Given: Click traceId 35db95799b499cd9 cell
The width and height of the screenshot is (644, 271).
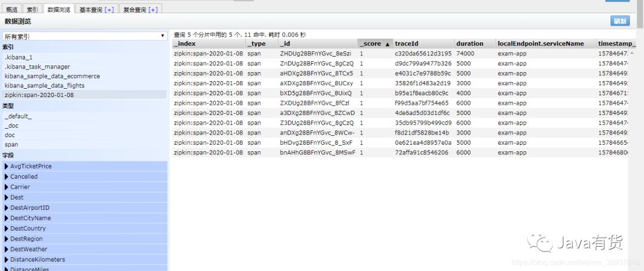Looking at the screenshot, I should pos(423,123).
